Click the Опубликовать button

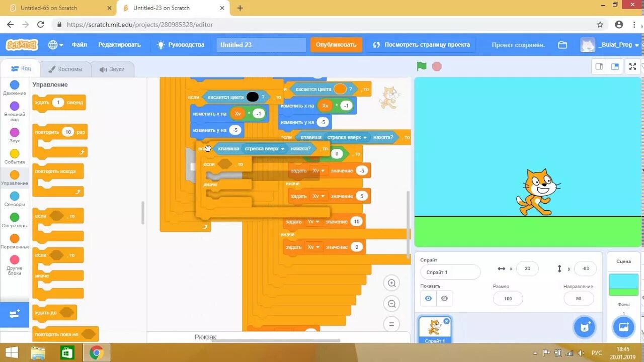tap(336, 45)
